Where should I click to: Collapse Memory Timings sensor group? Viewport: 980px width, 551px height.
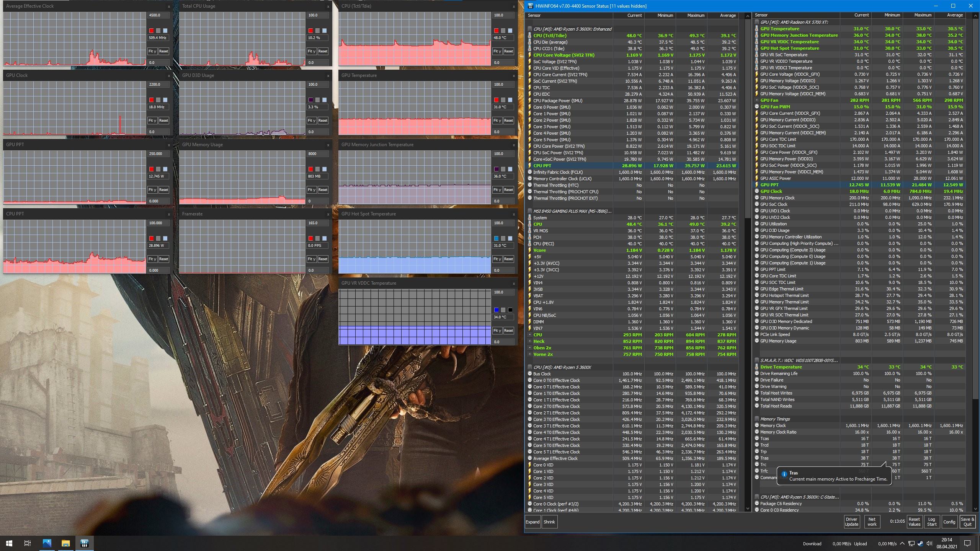(x=757, y=419)
